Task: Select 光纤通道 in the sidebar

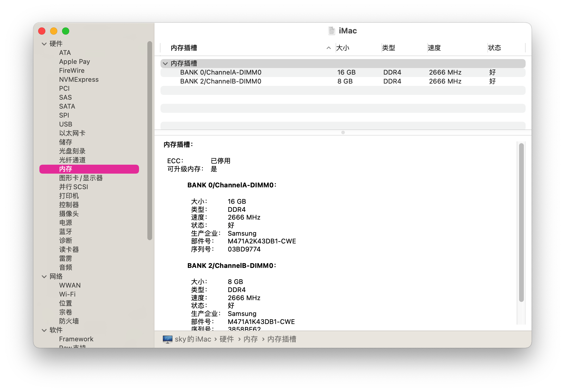Action: pyautogui.click(x=72, y=160)
